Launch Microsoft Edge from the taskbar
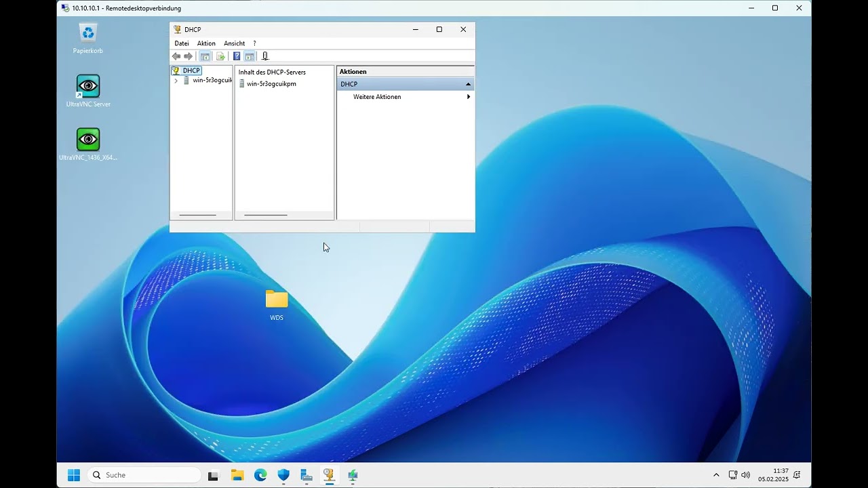868x488 pixels. 260,475
